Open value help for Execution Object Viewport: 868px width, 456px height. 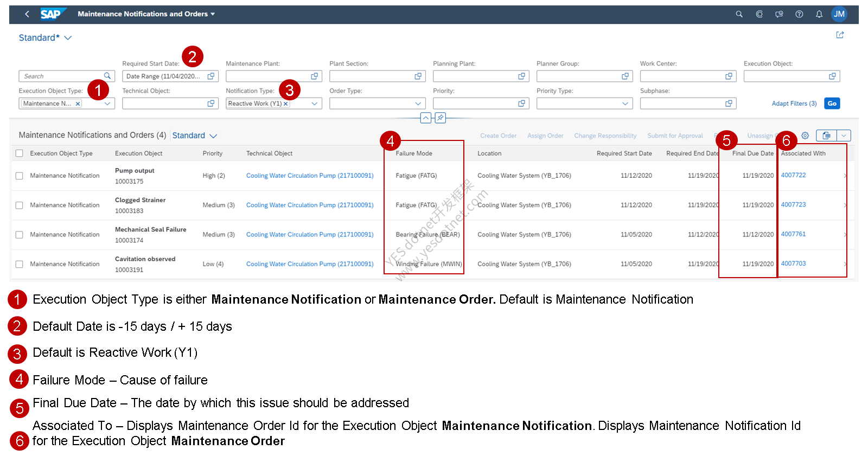832,76
